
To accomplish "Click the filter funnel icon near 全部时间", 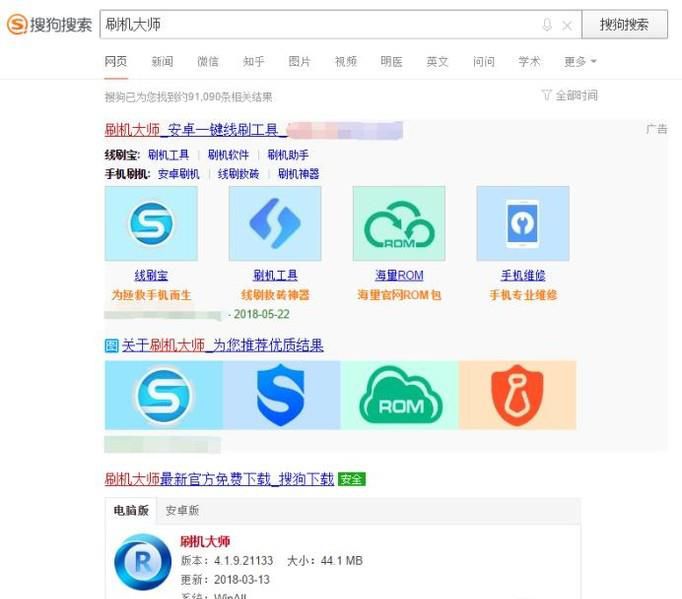I will [x=546, y=95].
